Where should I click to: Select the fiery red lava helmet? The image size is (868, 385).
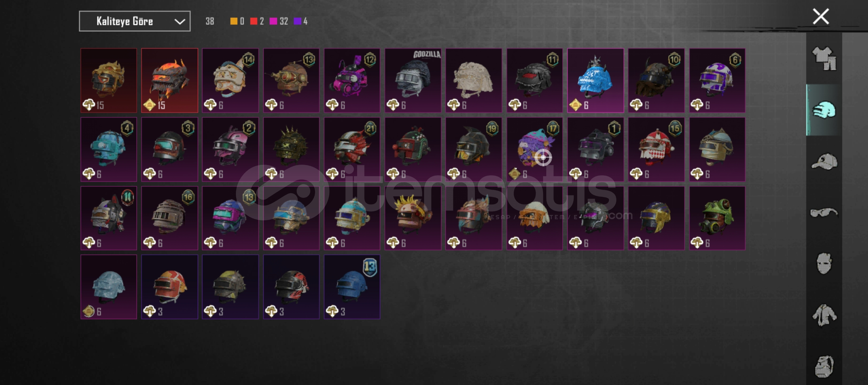tap(170, 81)
